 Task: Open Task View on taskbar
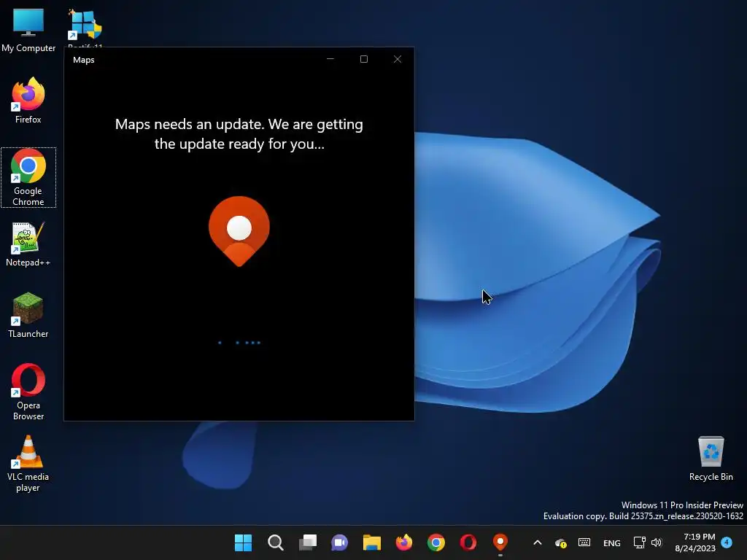(x=308, y=542)
